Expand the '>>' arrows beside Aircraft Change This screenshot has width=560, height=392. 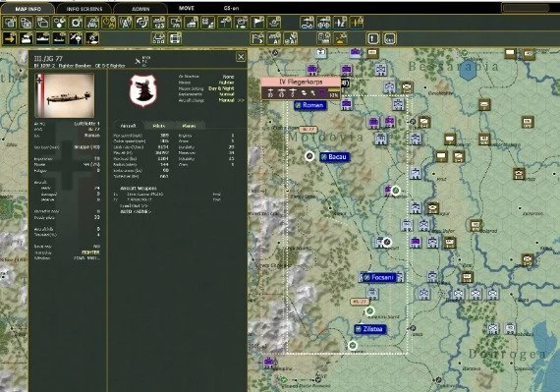coord(241,100)
